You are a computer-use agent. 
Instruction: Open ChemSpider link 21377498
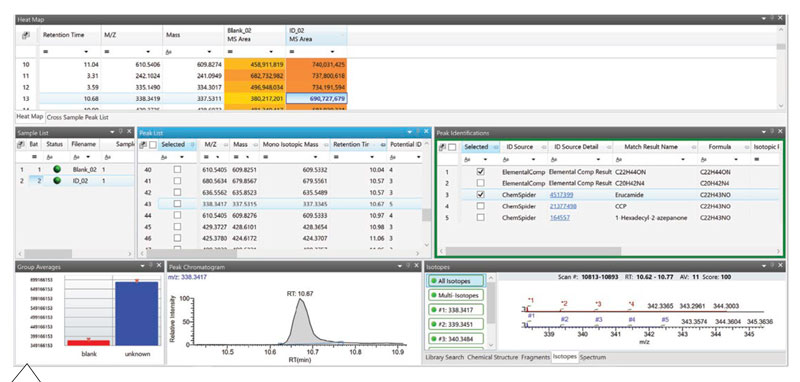point(563,206)
